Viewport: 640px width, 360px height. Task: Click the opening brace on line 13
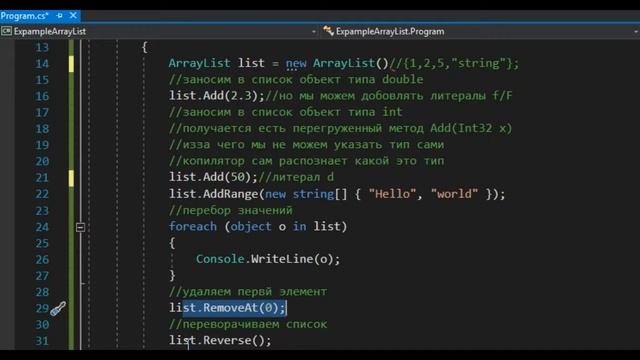coord(144,47)
